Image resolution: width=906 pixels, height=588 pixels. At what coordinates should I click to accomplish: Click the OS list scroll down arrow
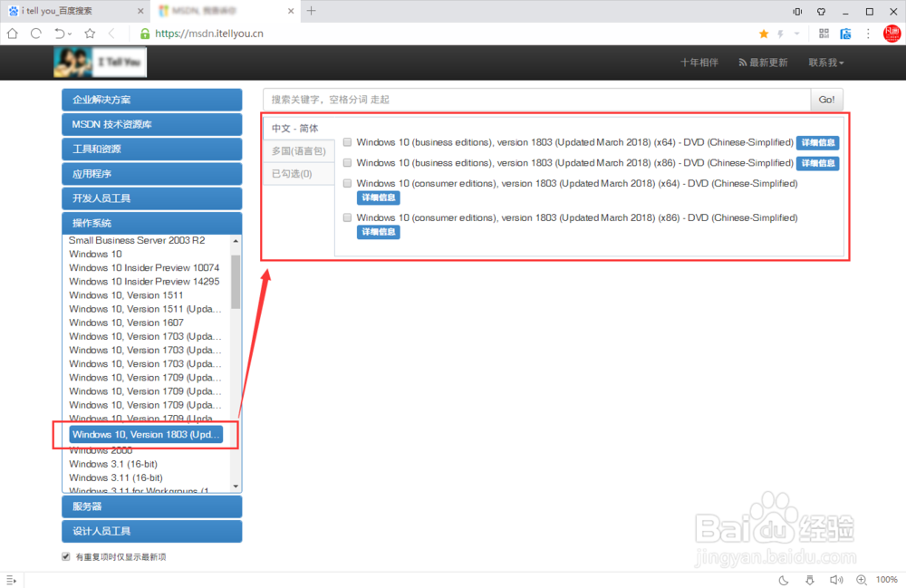pos(236,487)
